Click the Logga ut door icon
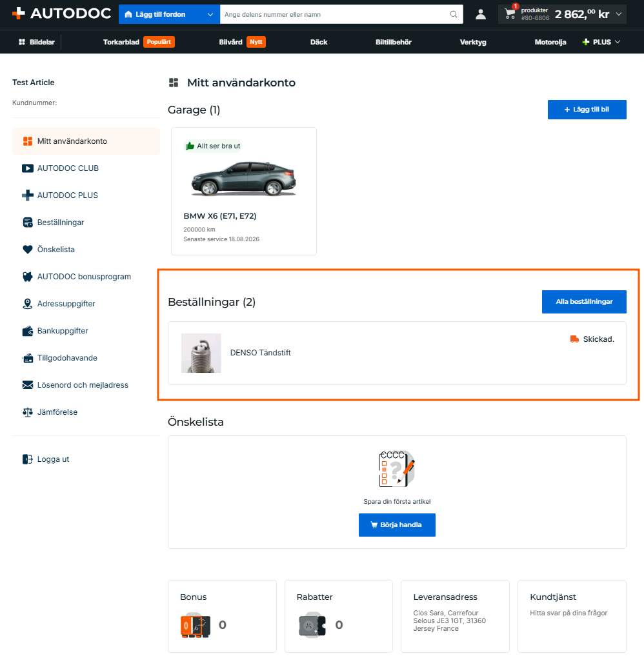The height and width of the screenshot is (665, 644). pyautogui.click(x=28, y=459)
